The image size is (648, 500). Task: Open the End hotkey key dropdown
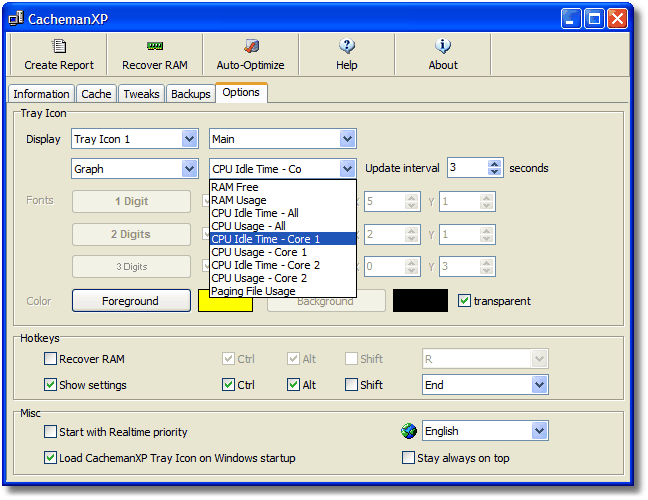point(539,385)
